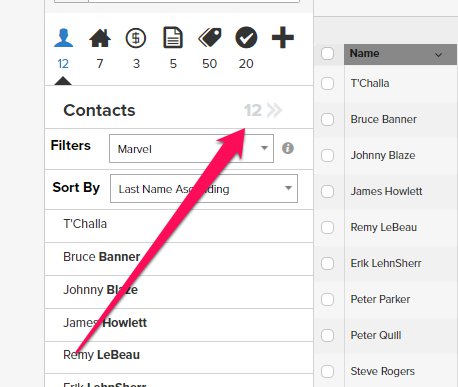Open the dollar sign transactions icon

(136, 38)
